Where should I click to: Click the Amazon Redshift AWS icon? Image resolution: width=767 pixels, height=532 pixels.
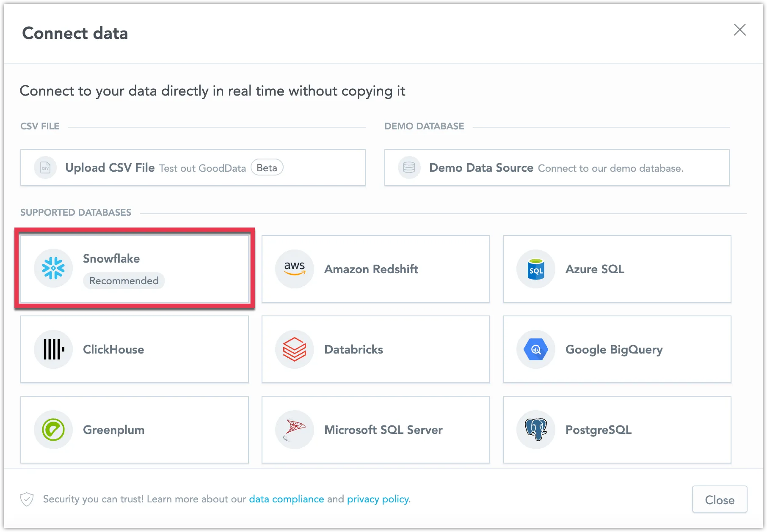[x=295, y=269]
